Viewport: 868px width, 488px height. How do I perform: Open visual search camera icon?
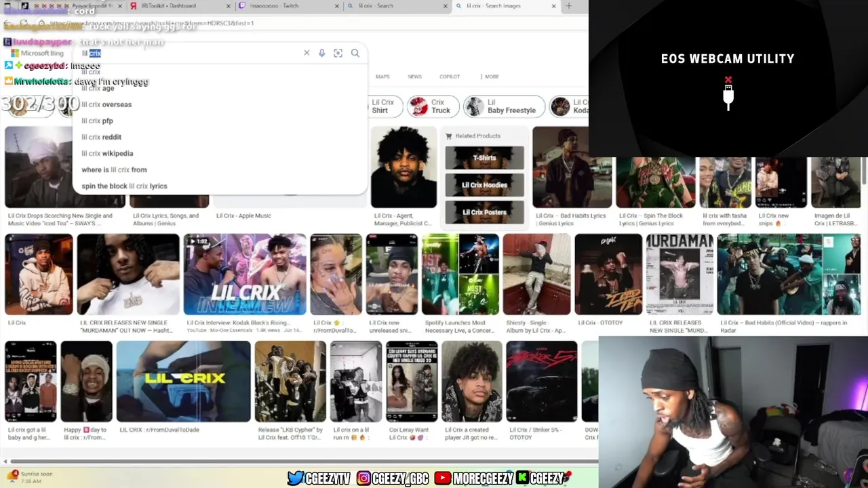coord(338,53)
